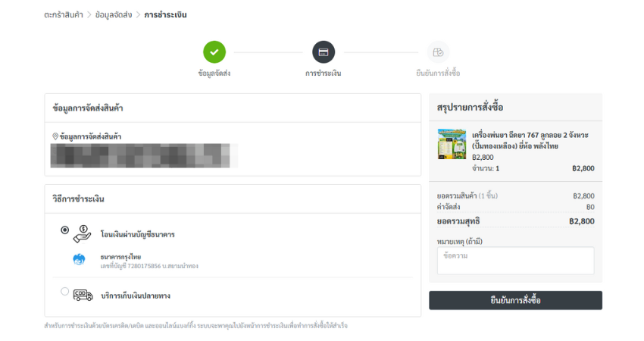Viewport: 644px width, 341px height.
Task: Click the COD delivery truck icon
Action: 83,295
